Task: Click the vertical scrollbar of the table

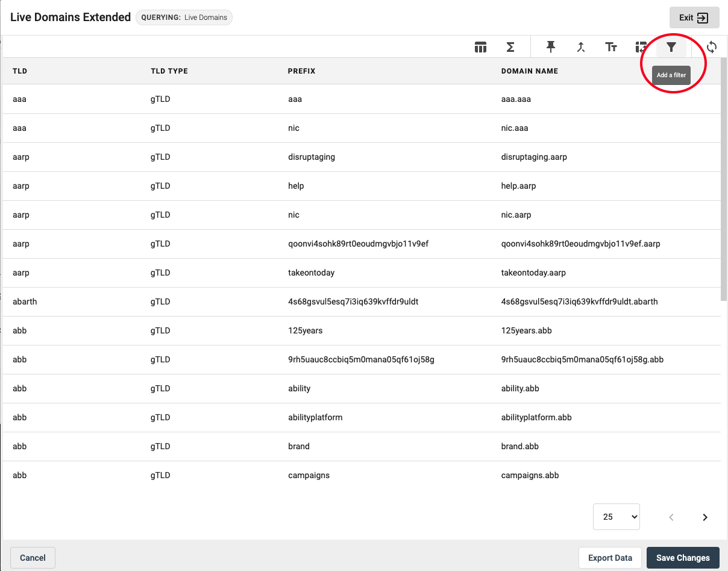Action: click(724, 179)
